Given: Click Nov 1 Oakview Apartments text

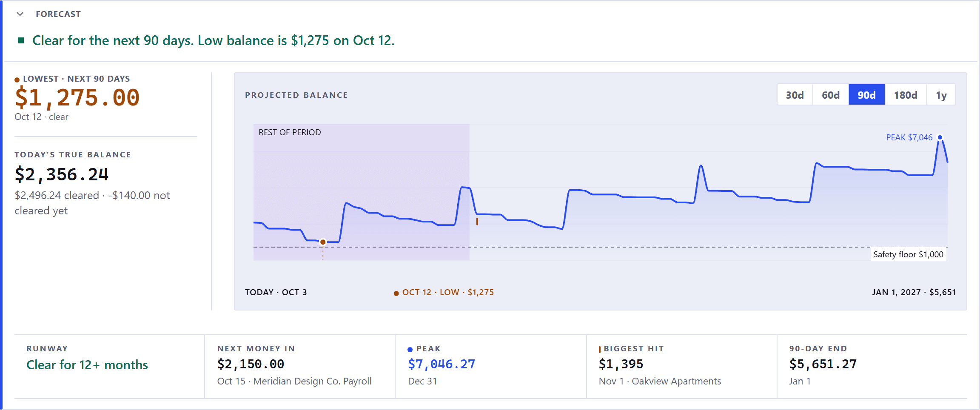Looking at the screenshot, I should tap(660, 381).
